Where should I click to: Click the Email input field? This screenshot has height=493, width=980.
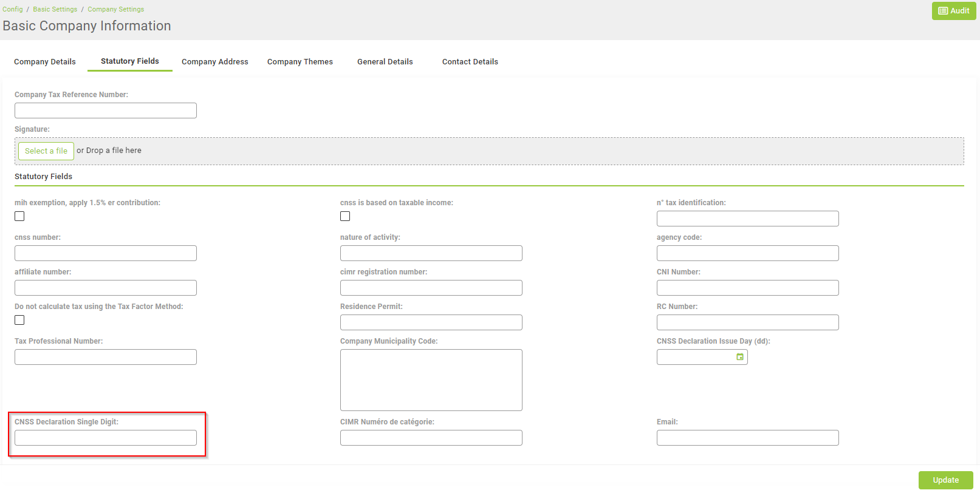click(747, 438)
